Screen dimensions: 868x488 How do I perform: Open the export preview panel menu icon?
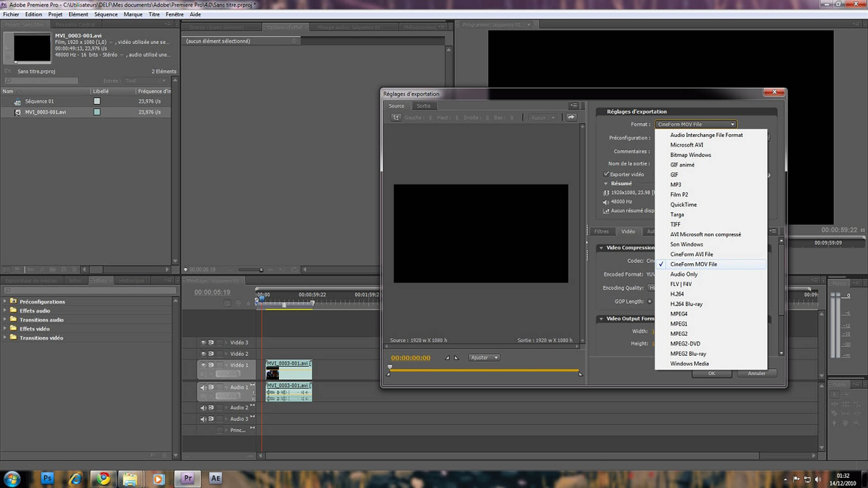[574, 105]
